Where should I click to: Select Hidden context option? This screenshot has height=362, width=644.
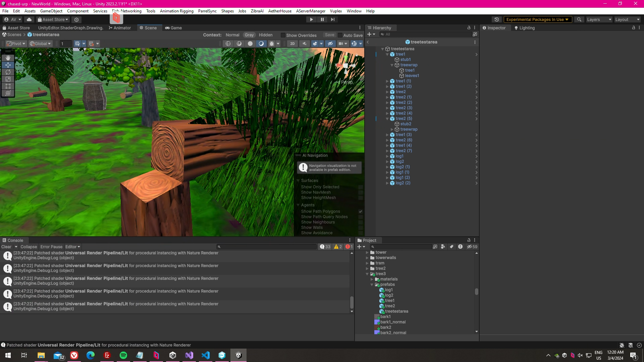pos(266,35)
